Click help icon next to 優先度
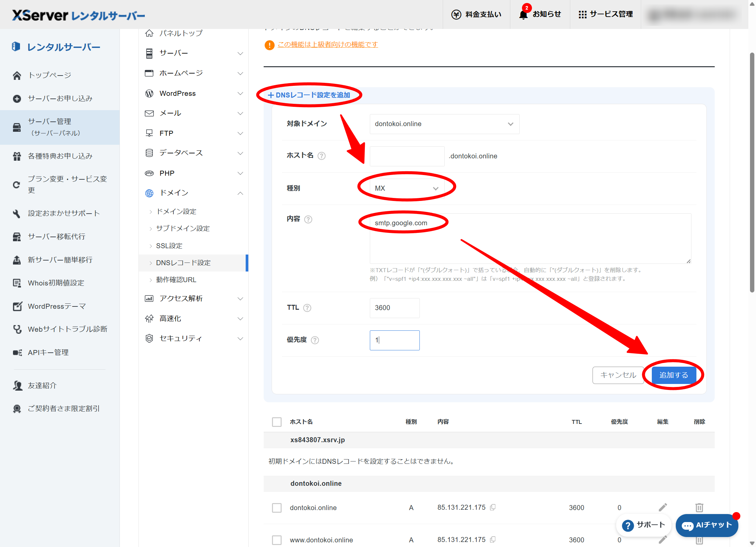The width and height of the screenshot is (756, 547). [x=315, y=340]
